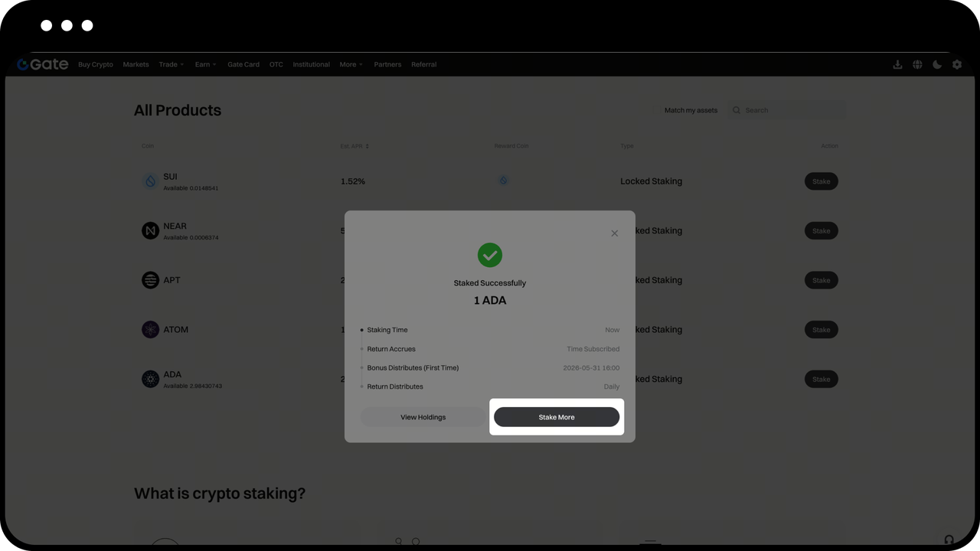Click the SUI reward coin icon
The image size is (980, 551).
point(503,181)
